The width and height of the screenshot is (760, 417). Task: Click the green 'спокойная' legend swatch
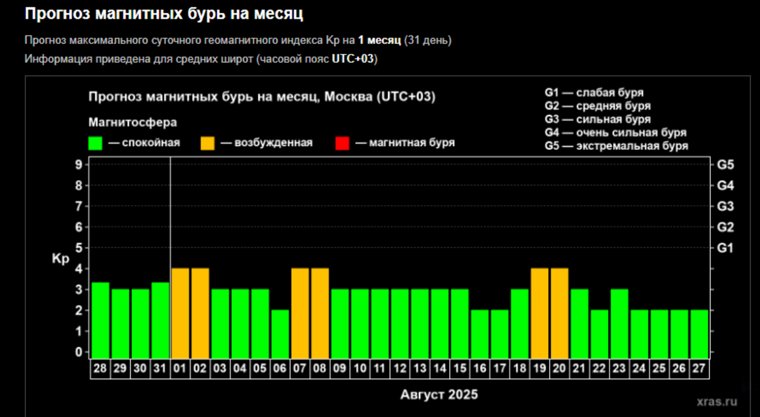click(x=95, y=144)
